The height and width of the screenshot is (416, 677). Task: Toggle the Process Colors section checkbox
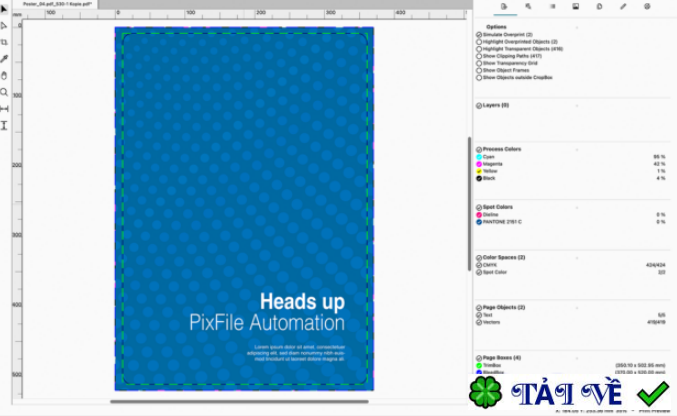click(479, 149)
